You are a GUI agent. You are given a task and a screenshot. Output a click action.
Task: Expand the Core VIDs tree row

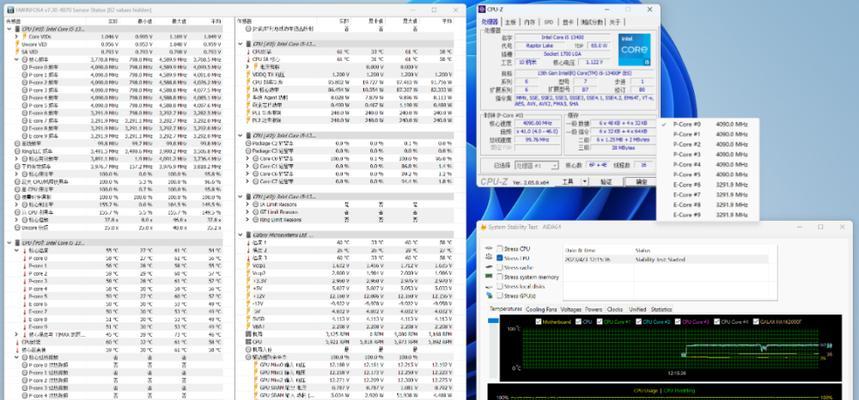[x=17, y=36]
